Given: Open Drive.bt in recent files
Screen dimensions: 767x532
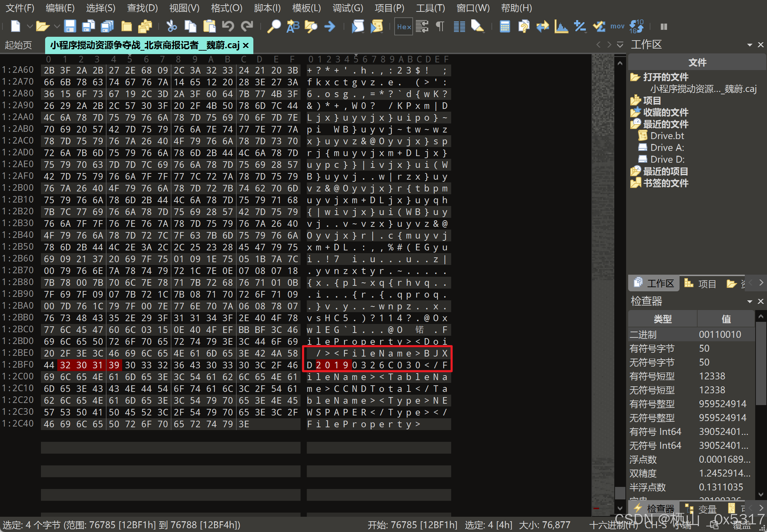Looking at the screenshot, I should point(667,136).
